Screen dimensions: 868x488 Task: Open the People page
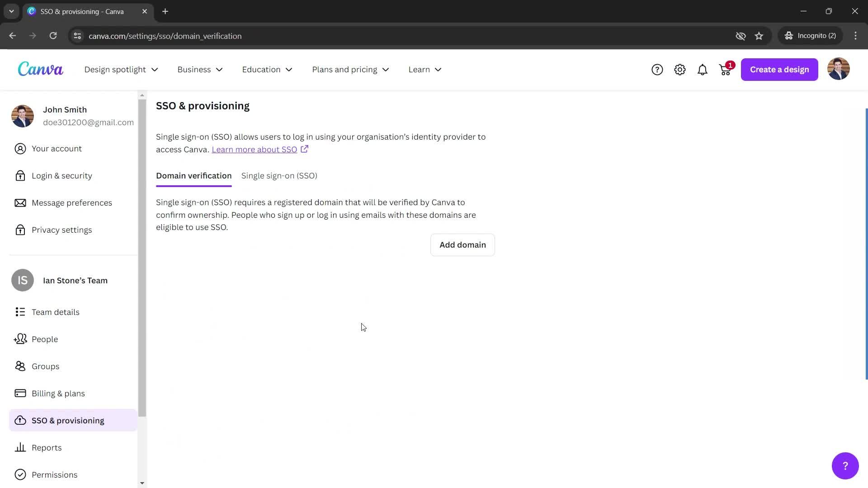click(x=72, y=339)
